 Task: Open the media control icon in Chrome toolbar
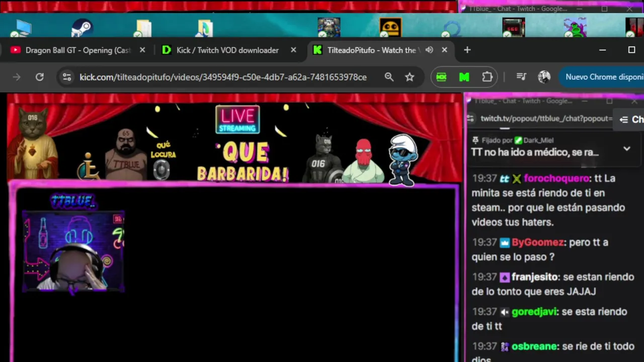click(x=521, y=77)
